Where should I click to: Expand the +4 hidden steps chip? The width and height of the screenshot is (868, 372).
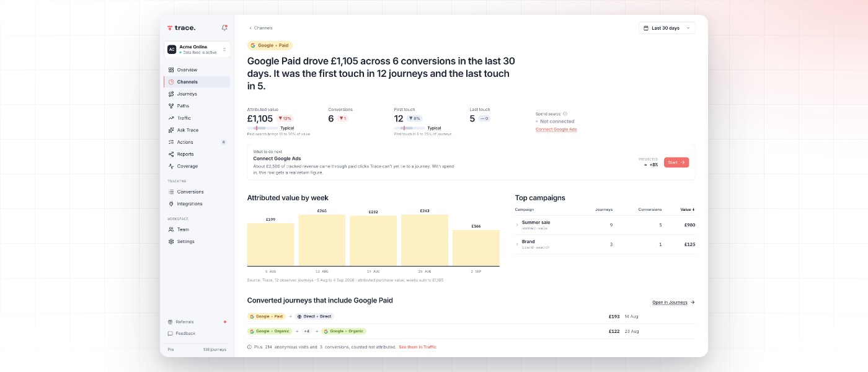click(306, 331)
